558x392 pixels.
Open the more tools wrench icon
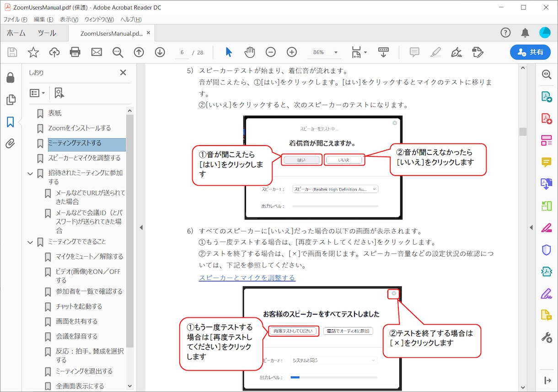[x=547, y=338]
